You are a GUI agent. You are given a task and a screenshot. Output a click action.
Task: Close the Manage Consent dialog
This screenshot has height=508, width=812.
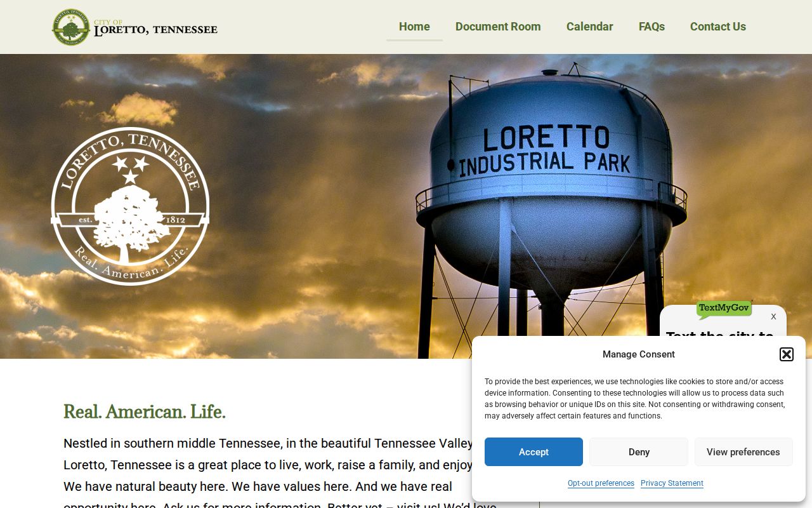click(787, 354)
